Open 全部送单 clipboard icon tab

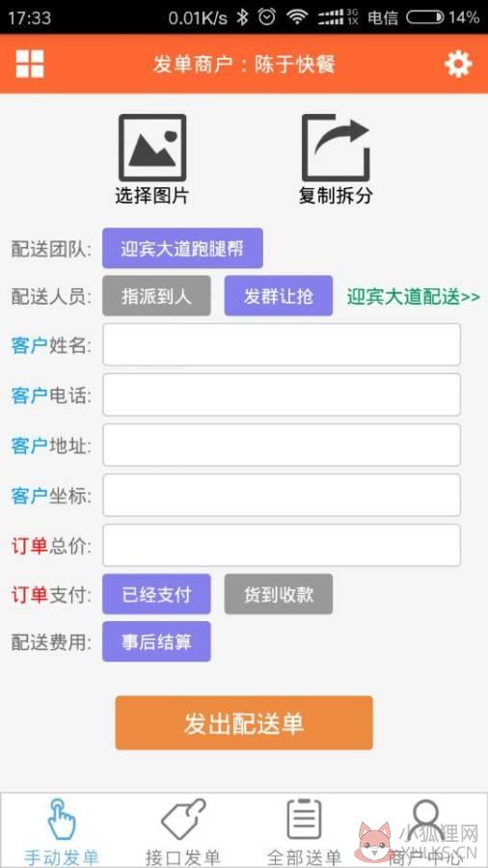pos(304,820)
